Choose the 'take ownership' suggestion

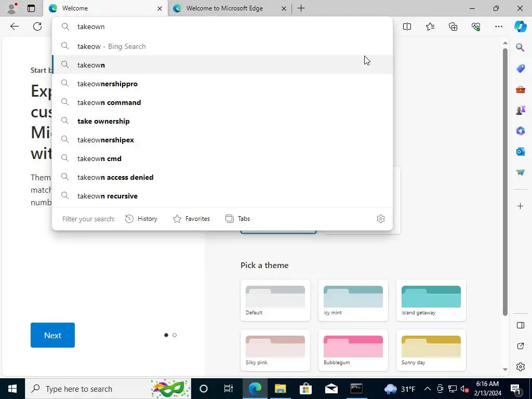click(222, 121)
